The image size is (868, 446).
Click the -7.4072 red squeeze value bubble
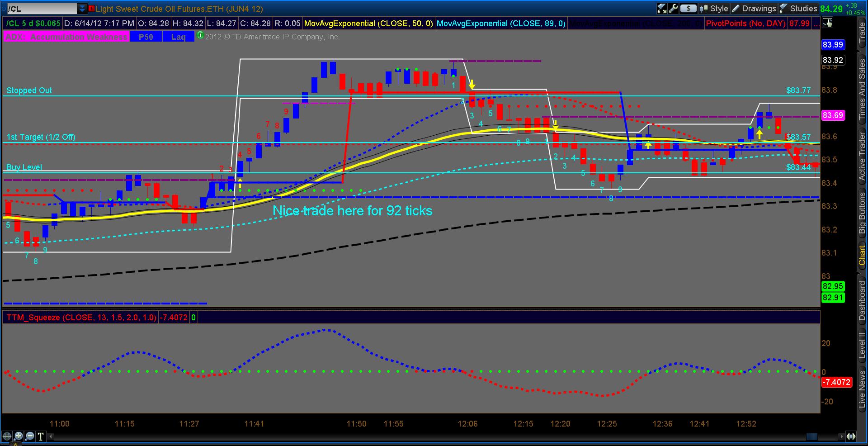pyautogui.click(x=836, y=382)
